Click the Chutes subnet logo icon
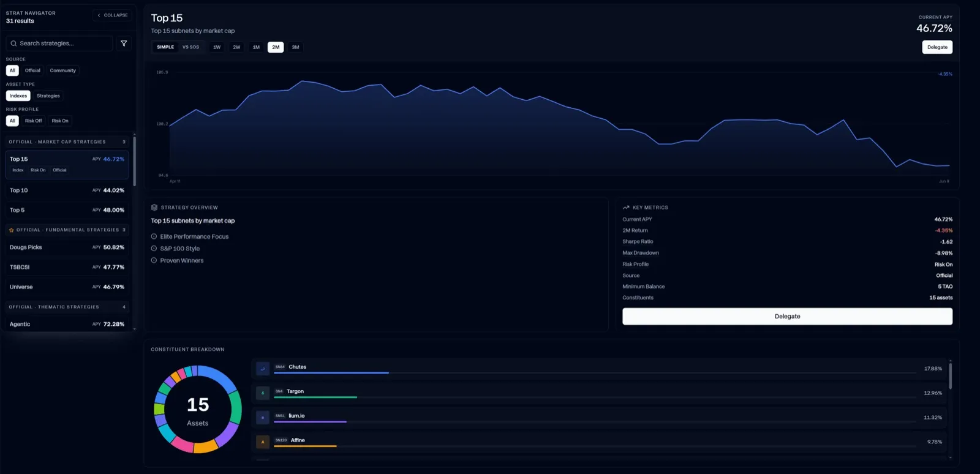 coord(263,369)
